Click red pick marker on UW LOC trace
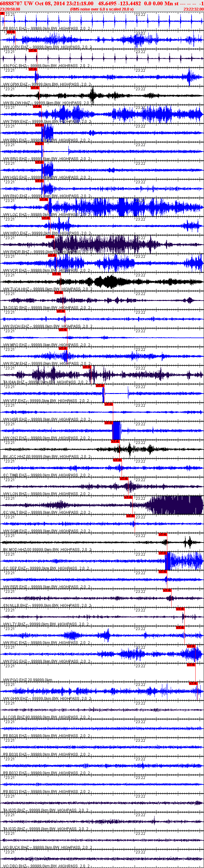This screenshot has width=204, height=868. pyautogui.click(x=44, y=199)
